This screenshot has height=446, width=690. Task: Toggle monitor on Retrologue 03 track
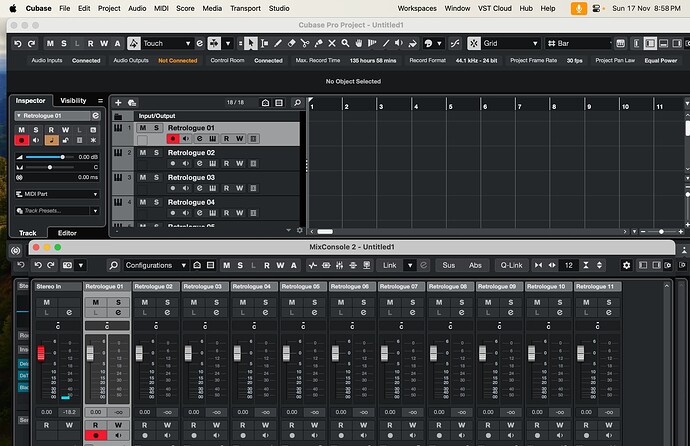[186, 188]
